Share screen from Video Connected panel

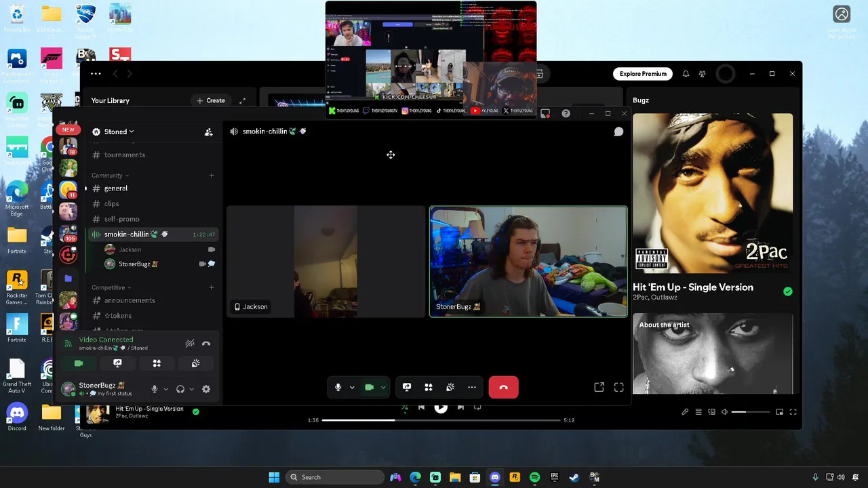117,363
